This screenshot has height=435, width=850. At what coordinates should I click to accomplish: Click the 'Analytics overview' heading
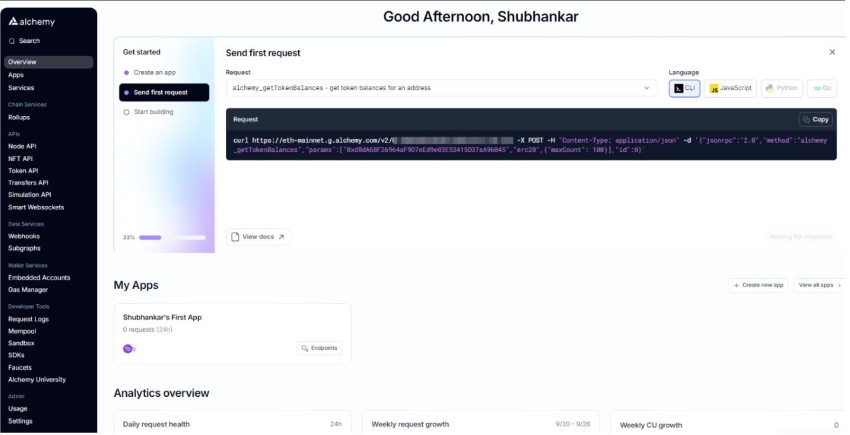tap(162, 393)
